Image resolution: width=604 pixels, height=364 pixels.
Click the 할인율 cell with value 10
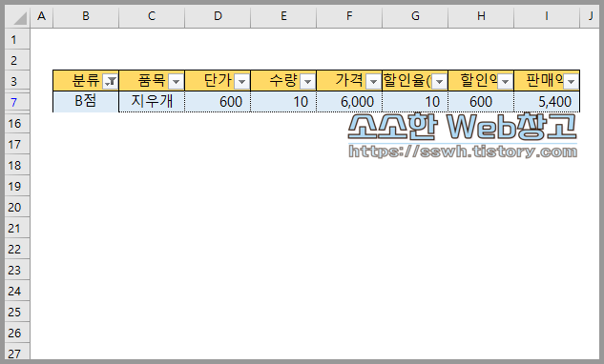(x=415, y=102)
